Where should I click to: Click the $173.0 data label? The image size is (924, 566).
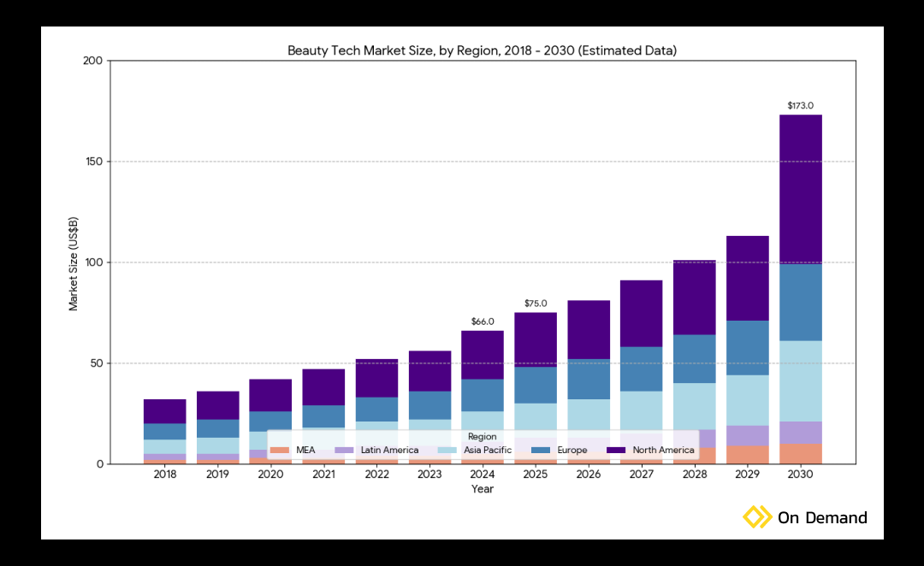pos(800,106)
